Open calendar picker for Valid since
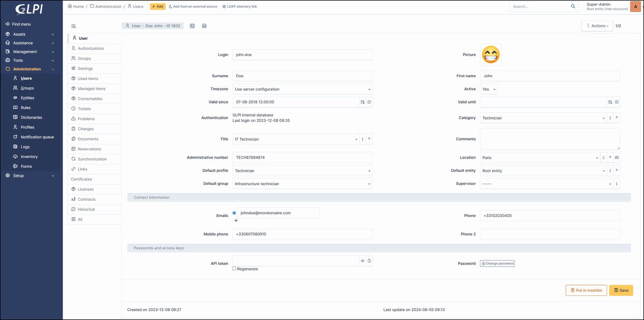Viewport: 644px width, 320px height. 363,102
